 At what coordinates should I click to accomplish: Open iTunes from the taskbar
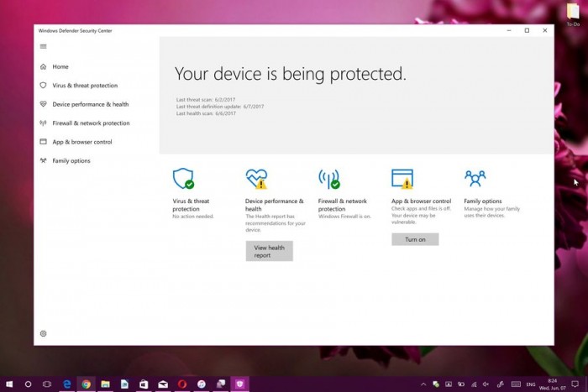202,384
